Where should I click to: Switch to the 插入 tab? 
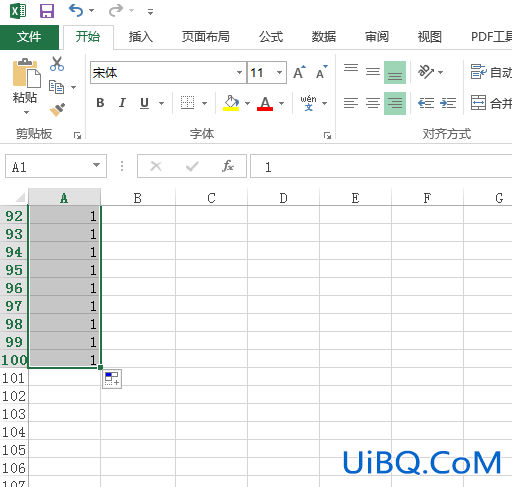click(x=141, y=37)
